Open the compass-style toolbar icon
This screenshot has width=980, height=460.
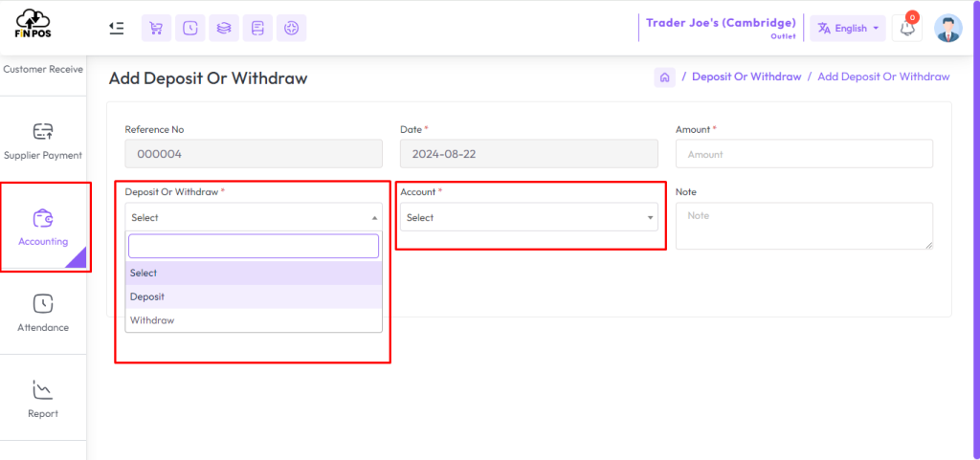click(x=291, y=28)
